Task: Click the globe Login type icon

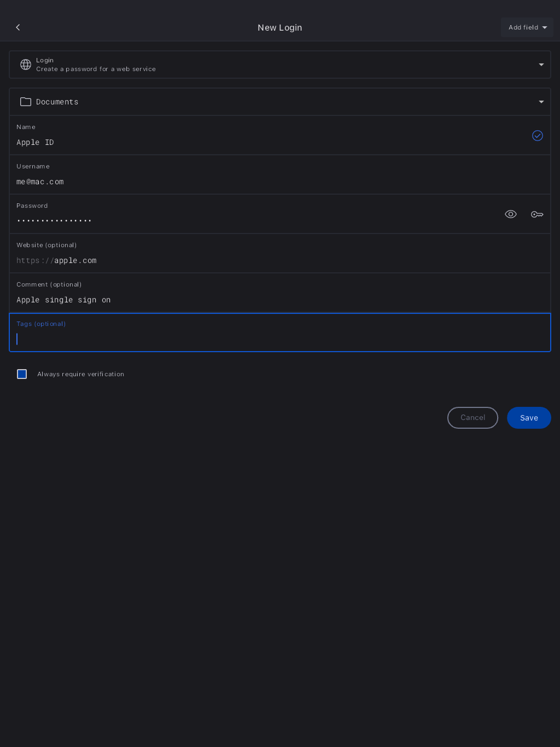Action: coord(26,65)
